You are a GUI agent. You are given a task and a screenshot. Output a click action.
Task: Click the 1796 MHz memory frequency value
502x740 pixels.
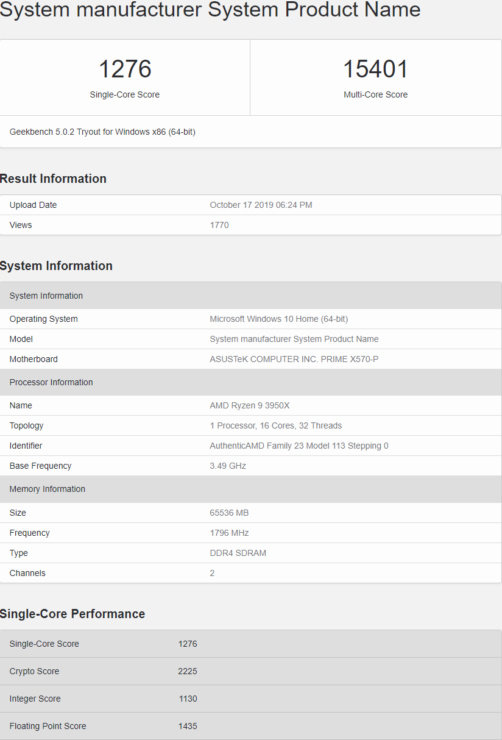click(229, 533)
